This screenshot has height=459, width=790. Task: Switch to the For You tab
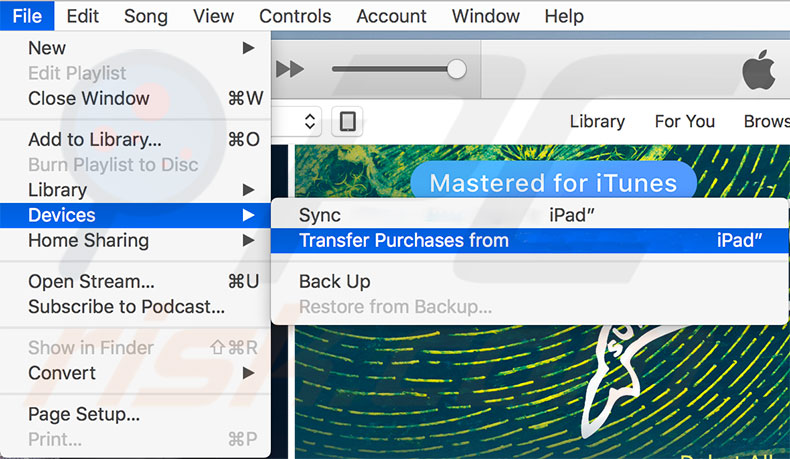click(x=685, y=121)
